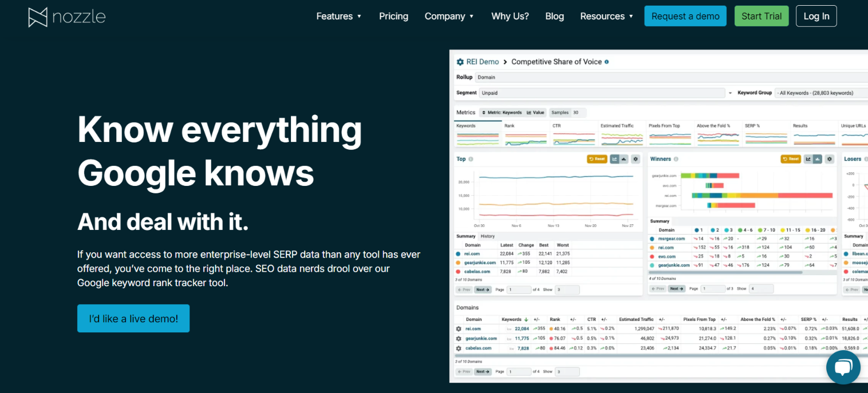Click the Nozzle logo
The width and height of the screenshot is (868, 393).
coord(67,17)
